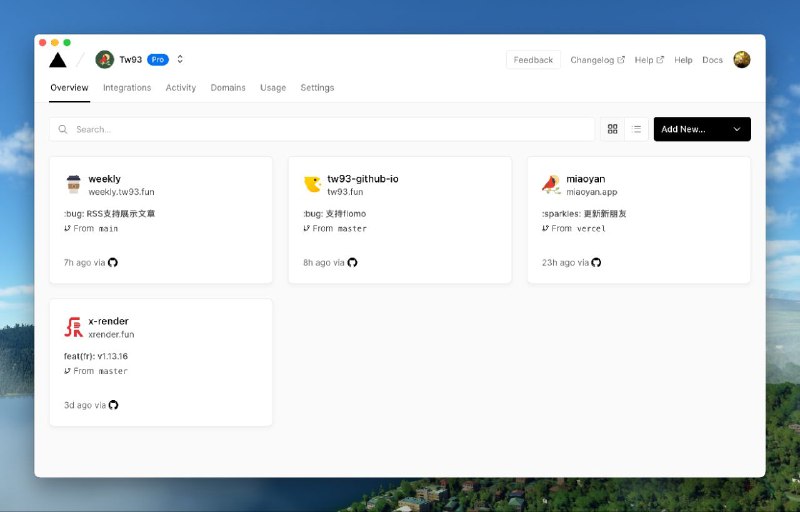Click the x-render red logo icon
Screen dimensions: 800x512
[x=73, y=327]
